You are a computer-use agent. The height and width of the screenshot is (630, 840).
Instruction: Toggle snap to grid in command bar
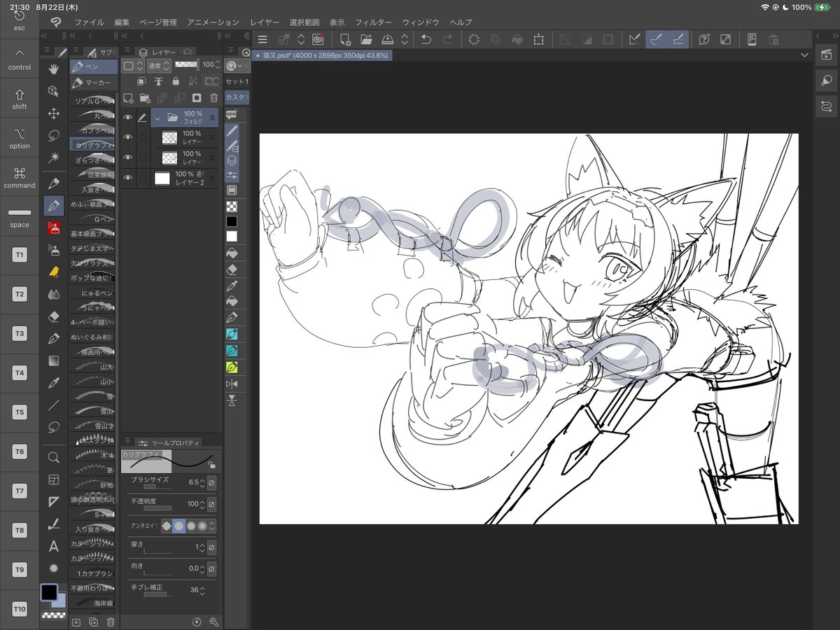coord(678,40)
